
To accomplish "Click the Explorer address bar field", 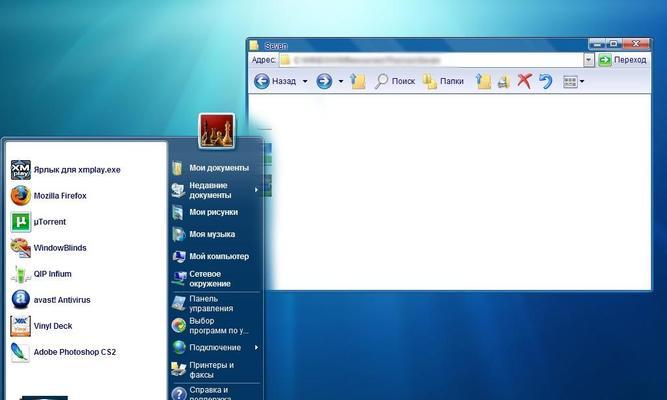I will tap(431, 60).
